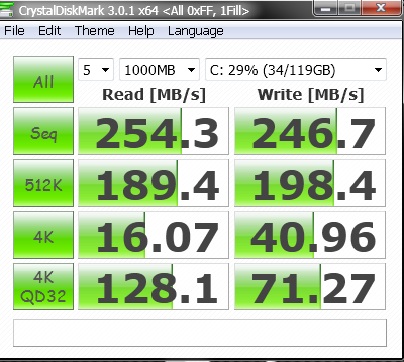404x362 pixels.
Task: Open the drive selector showing C: 29%
Action: (x=296, y=70)
